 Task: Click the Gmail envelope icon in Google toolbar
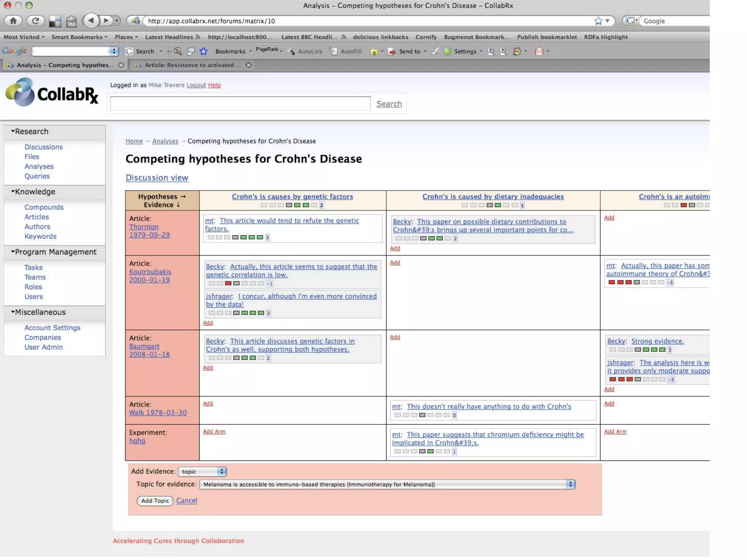tap(539, 51)
